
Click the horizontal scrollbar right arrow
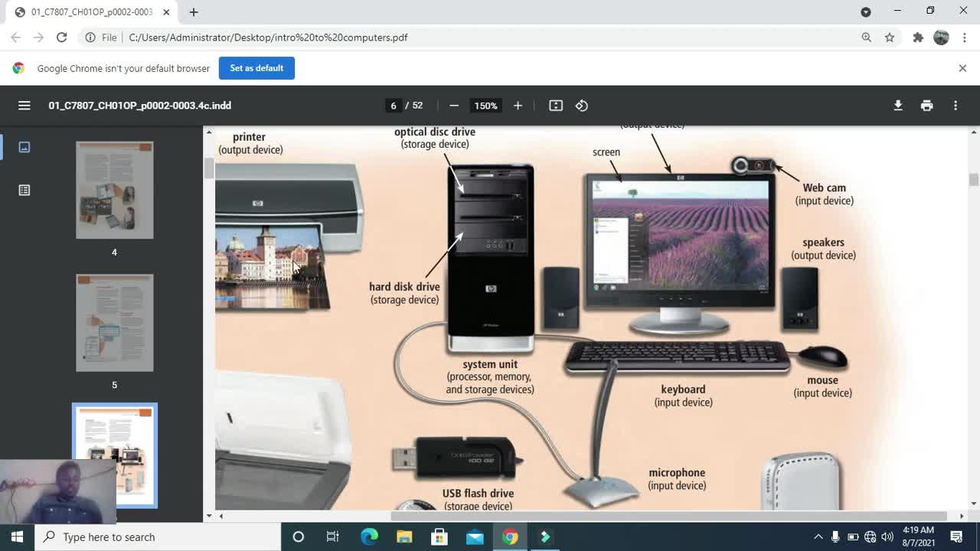[x=962, y=516]
